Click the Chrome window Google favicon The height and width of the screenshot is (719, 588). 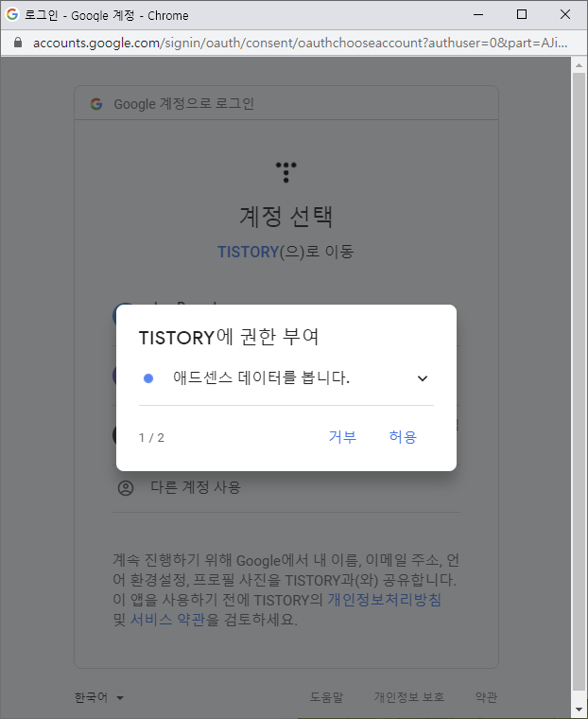pyautogui.click(x=12, y=15)
